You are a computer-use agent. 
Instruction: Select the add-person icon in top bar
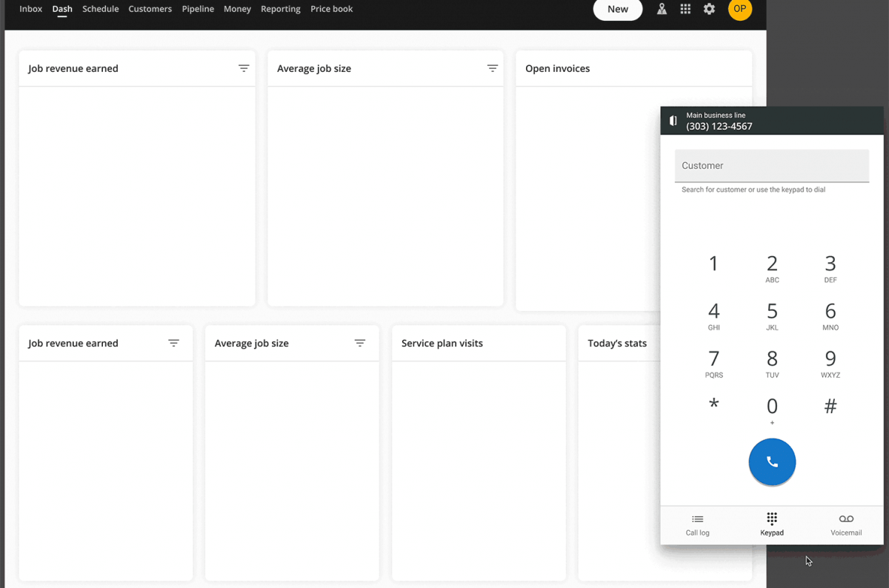tap(662, 9)
